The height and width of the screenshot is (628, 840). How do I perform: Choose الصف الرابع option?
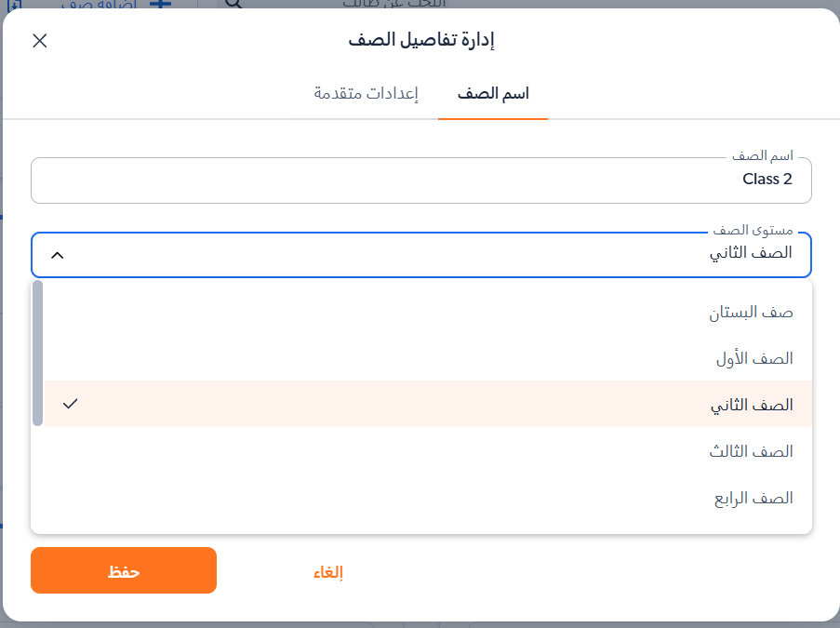click(x=753, y=498)
